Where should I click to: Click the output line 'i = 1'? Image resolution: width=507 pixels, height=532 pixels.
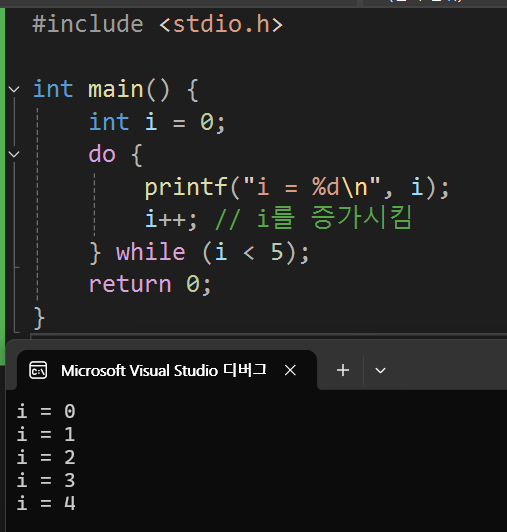[46, 434]
